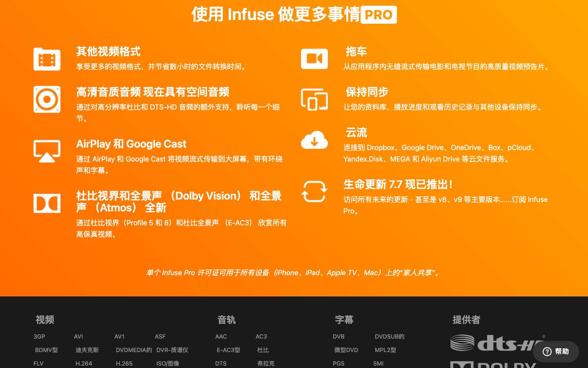Click the DTS-HD provider logo
Viewport: 588px width, 368px height.
tap(498, 343)
